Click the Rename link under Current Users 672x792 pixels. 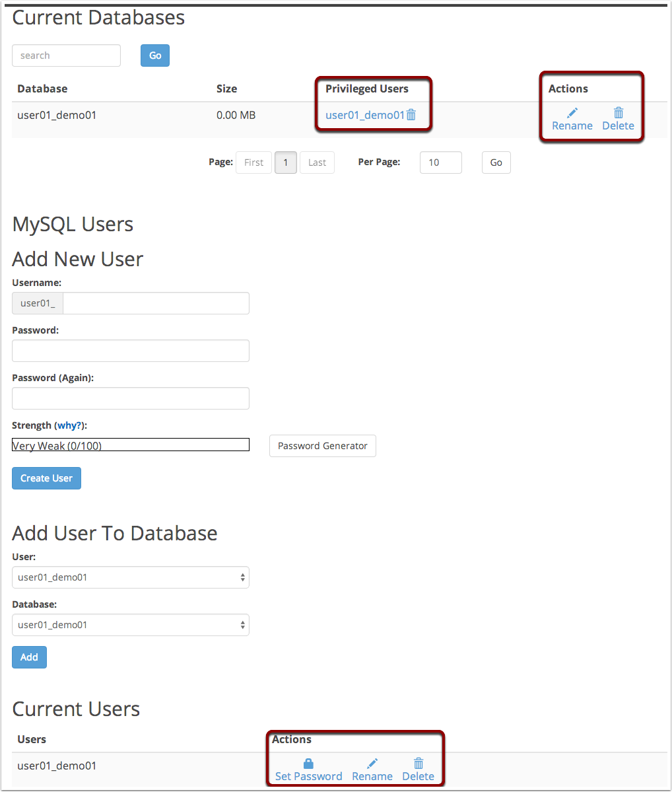[x=372, y=776]
